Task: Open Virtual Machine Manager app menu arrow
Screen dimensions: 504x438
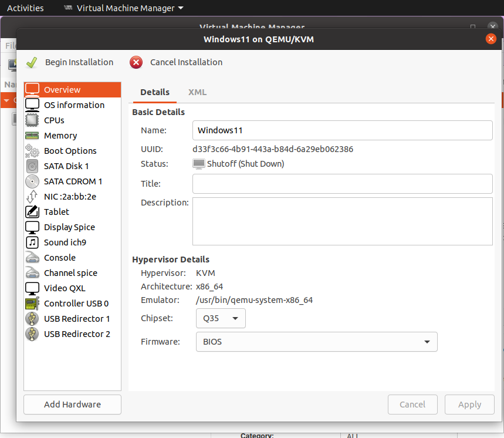Action: click(181, 8)
